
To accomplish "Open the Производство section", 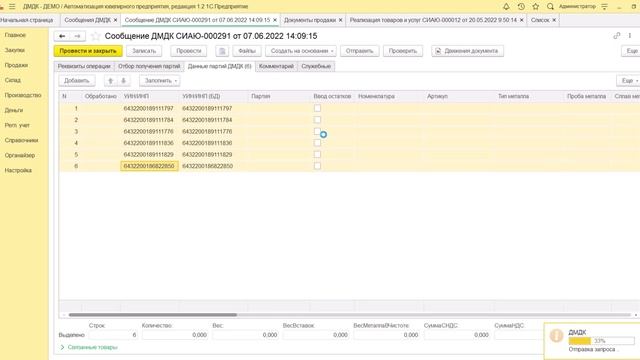I will click(x=23, y=95).
